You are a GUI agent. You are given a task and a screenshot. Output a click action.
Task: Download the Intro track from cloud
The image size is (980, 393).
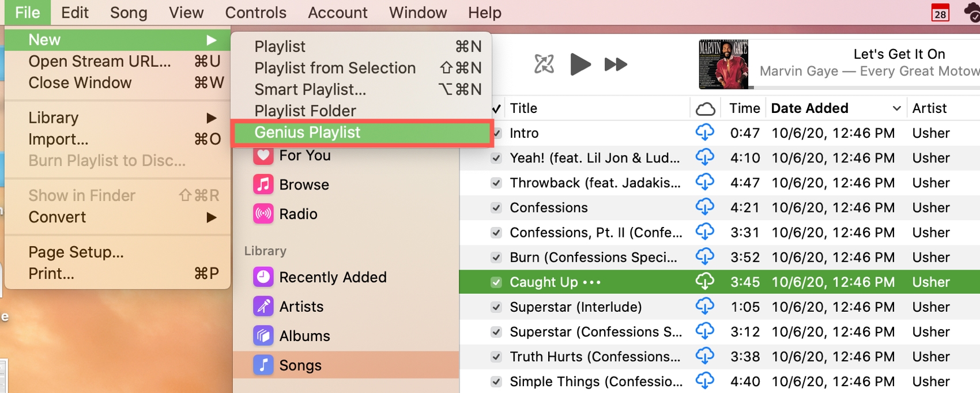pos(704,133)
